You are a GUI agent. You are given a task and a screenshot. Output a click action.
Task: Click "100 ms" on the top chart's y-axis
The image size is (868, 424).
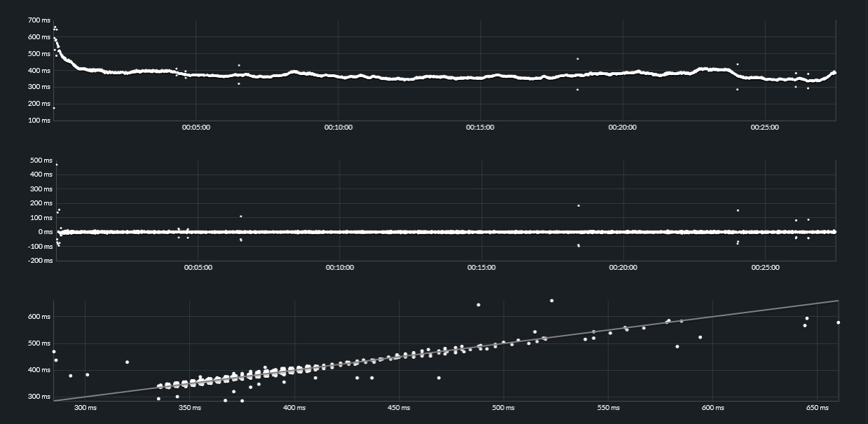[39, 121]
